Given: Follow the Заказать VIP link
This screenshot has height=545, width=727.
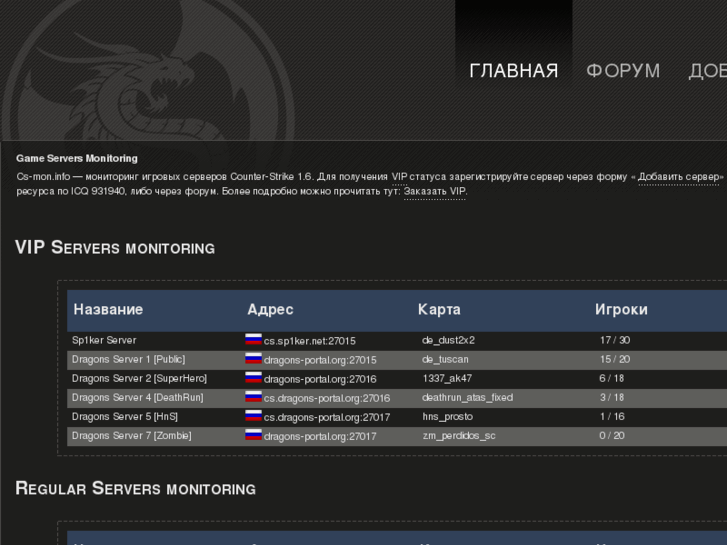Looking at the screenshot, I should 435,191.
